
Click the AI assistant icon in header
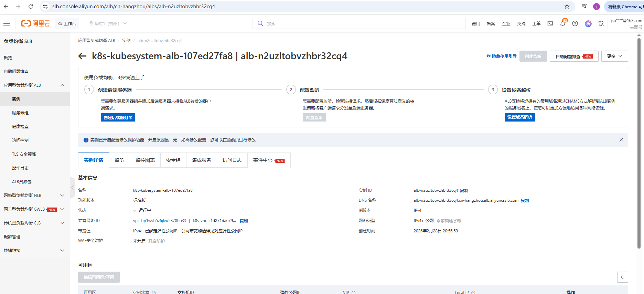pyautogui.click(x=588, y=23)
